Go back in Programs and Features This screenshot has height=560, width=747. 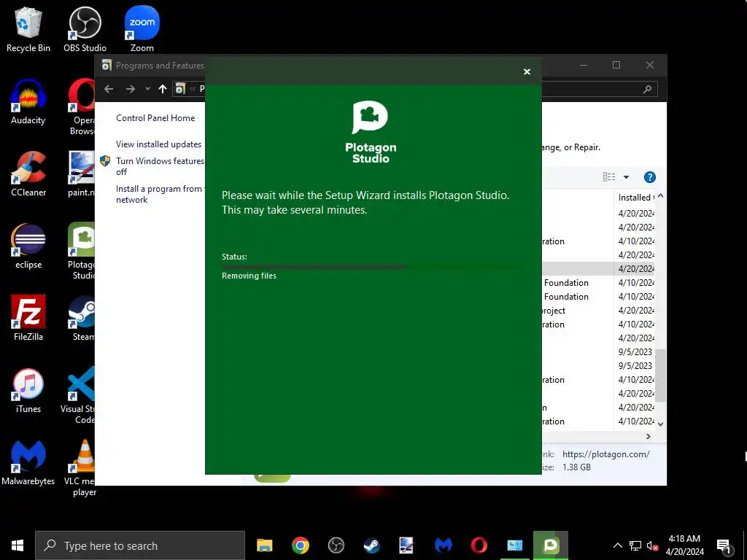pos(109,89)
